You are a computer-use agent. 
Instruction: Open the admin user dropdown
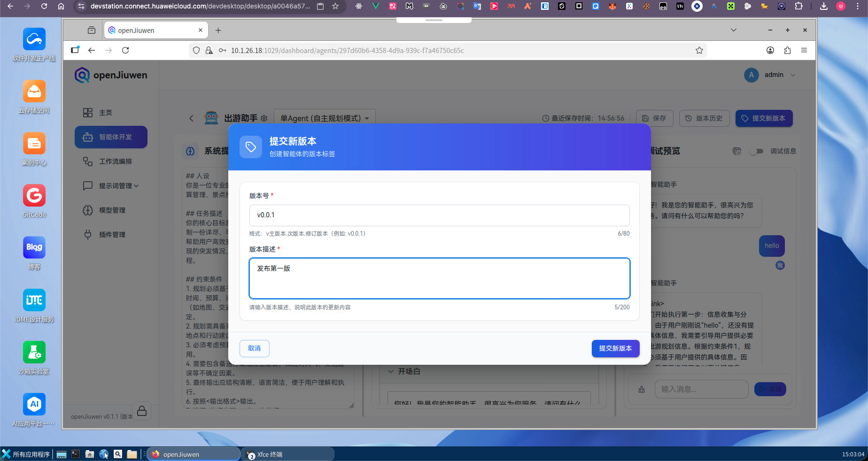click(x=770, y=75)
